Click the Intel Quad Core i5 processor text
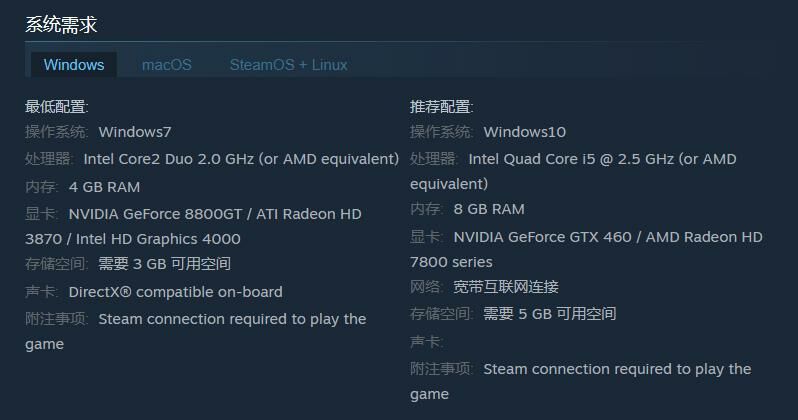Image resolution: width=798 pixels, height=420 pixels. [x=601, y=159]
